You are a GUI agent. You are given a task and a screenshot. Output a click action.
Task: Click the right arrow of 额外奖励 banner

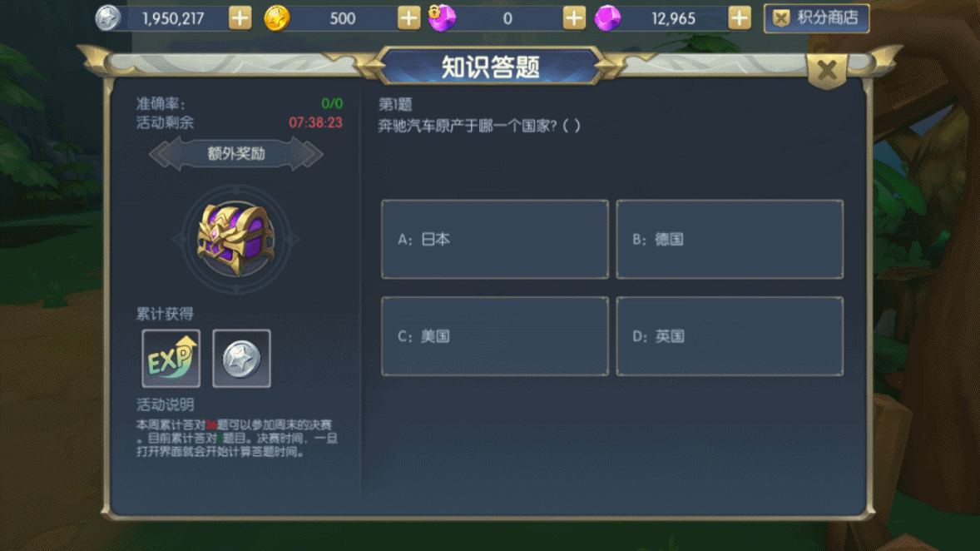click(x=311, y=155)
